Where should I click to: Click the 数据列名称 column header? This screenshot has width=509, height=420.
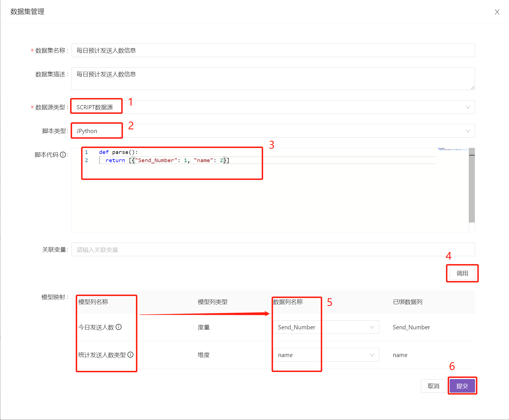click(x=288, y=302)
